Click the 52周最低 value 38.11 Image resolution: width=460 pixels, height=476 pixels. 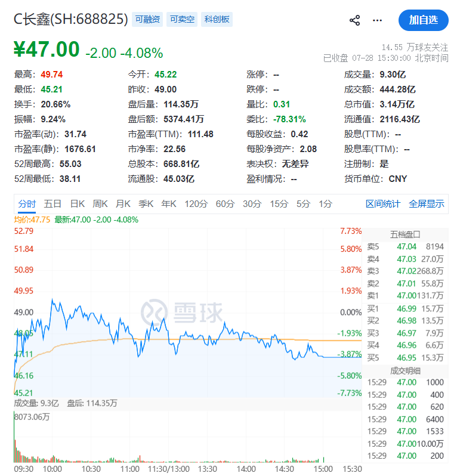point(70,179)
